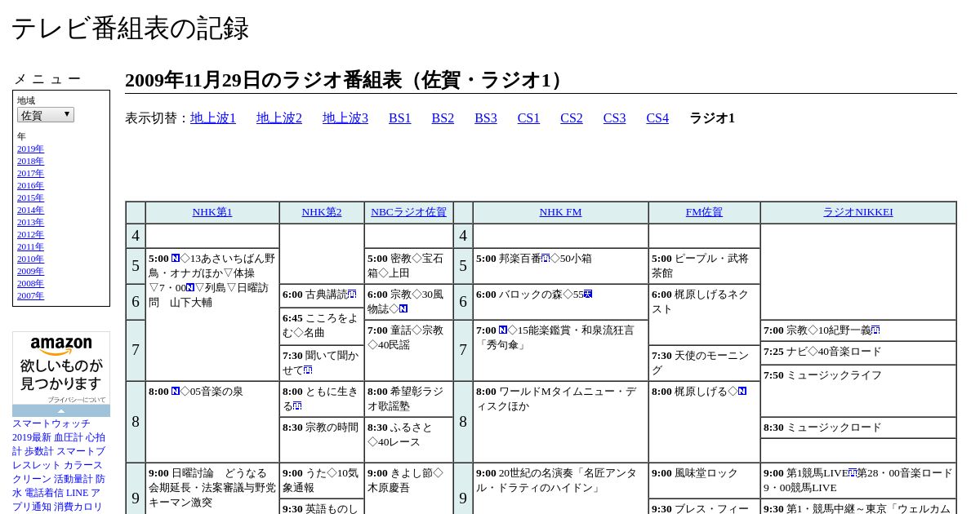The height and width of the screenshot is (514, 980).
Task: Select the 9:00 風味堂ロック cell
Action: coord(704,481)
